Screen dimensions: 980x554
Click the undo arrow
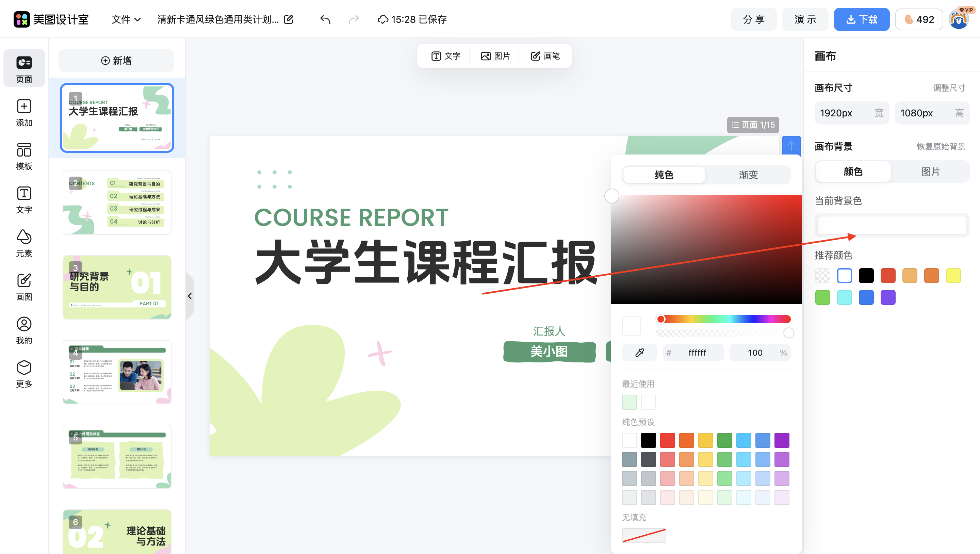[x=325, y=19]
